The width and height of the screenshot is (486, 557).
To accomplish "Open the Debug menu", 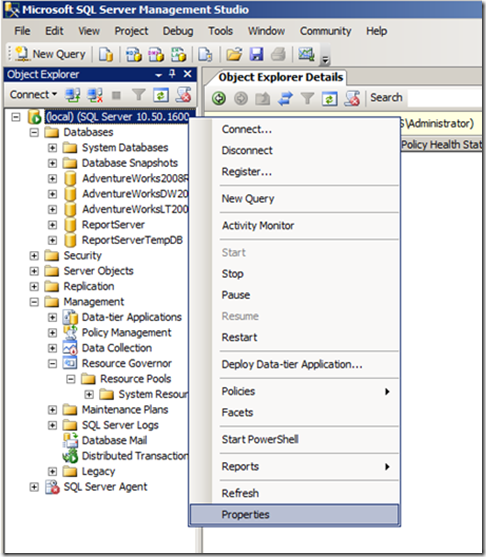I will (x=178, y=31).
